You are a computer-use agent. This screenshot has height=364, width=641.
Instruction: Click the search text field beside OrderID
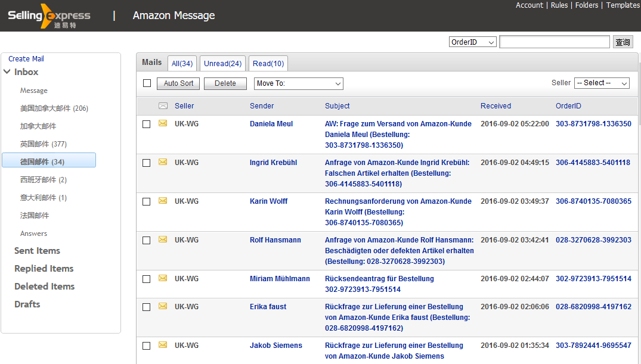(554, 42)
